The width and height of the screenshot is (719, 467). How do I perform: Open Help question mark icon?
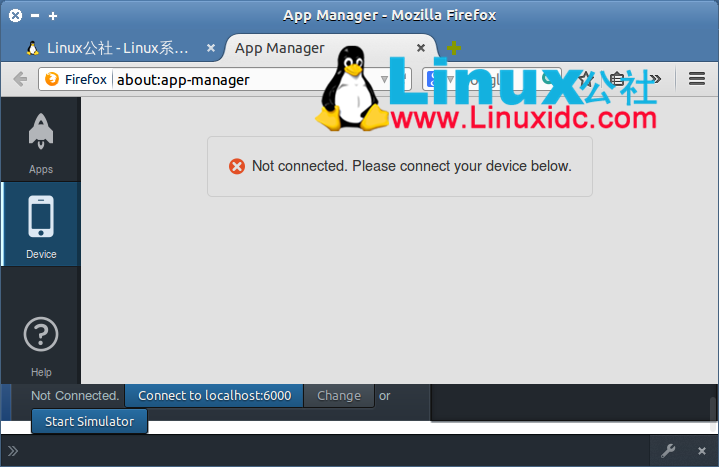click(41, 334)
